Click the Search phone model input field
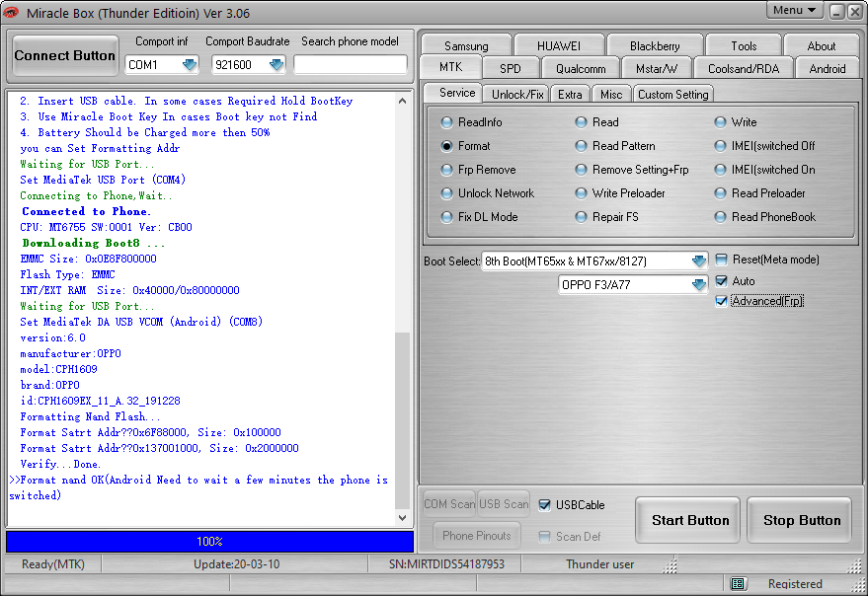 coord(350,65)
